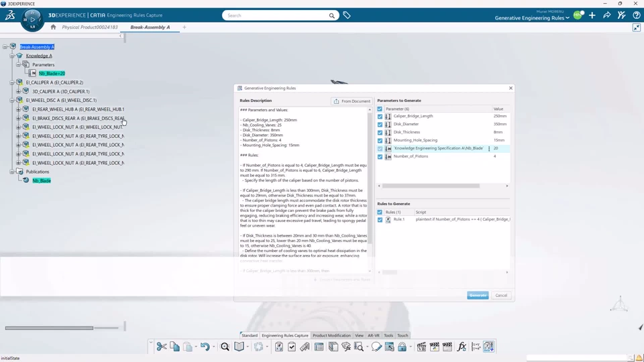The width and height of the screenshot is (644, 362).
Task: Click the VB macro clapperboard icon
Action: (421, 347)
